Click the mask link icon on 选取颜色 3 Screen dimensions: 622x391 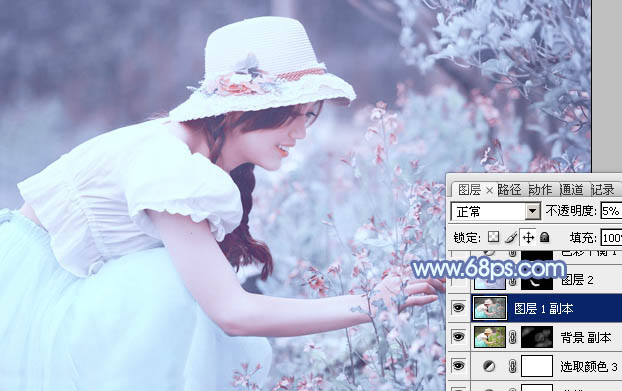click(513, 366)
